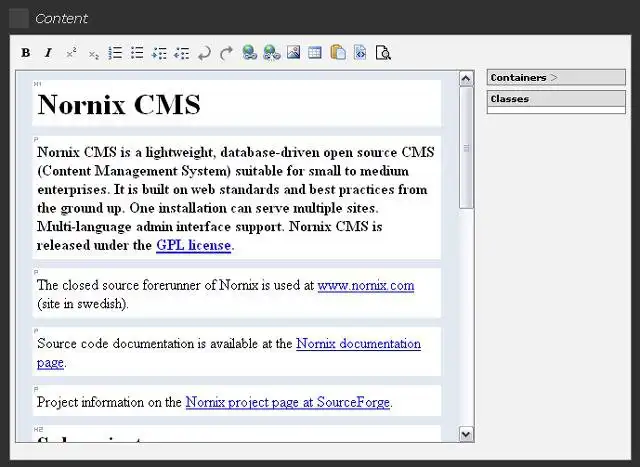Increase list indent
The height and width of the screenshot is (467, 640).
pyautogui.click(x=159, y=53)
